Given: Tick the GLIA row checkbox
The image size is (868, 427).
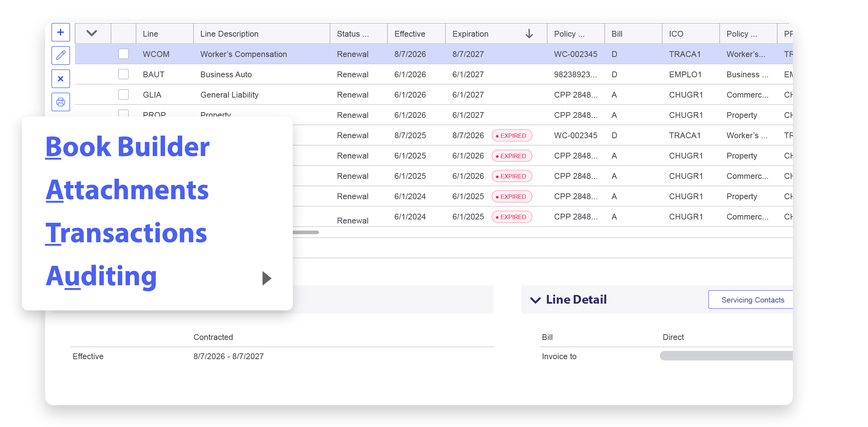Looking at the screenshot, I should (124, 95).
